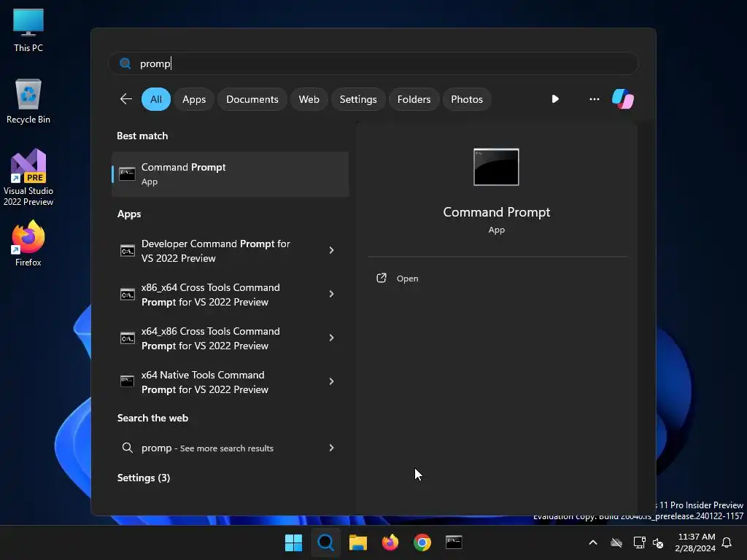Click the OneDrive tray icon
This screenshot has width=747, height=560.
(x=616, y=542)
